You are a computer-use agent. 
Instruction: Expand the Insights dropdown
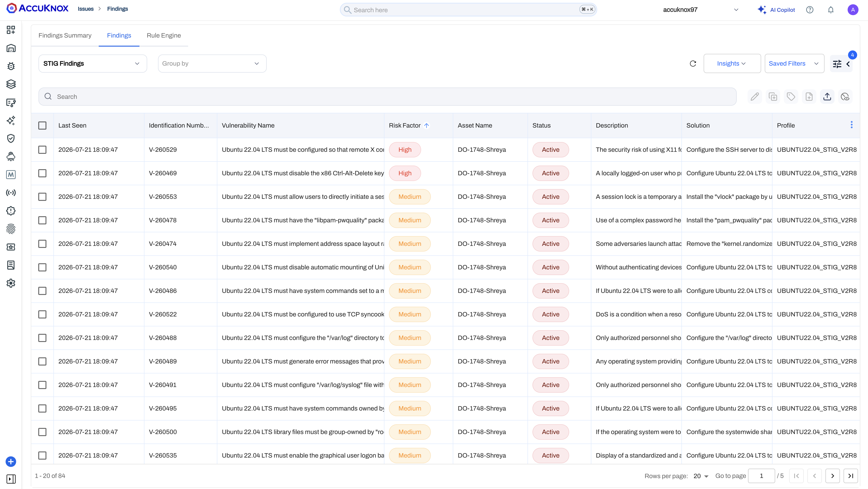point(732,64)
